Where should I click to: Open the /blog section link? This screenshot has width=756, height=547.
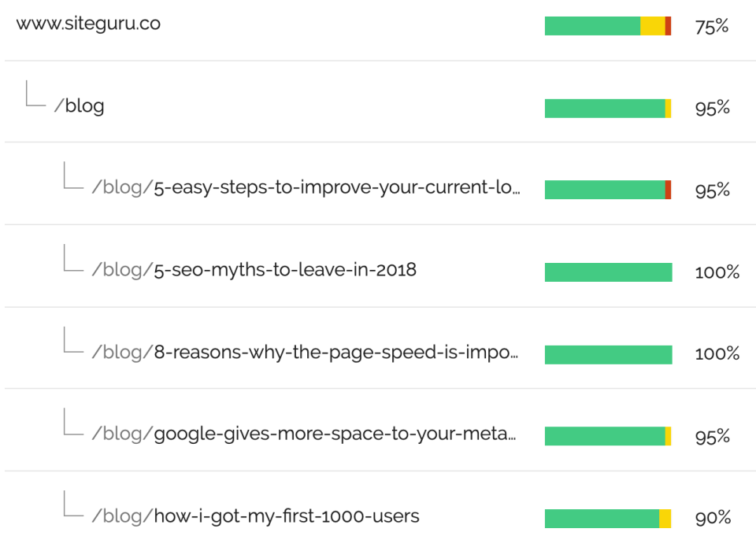point(81,105)
